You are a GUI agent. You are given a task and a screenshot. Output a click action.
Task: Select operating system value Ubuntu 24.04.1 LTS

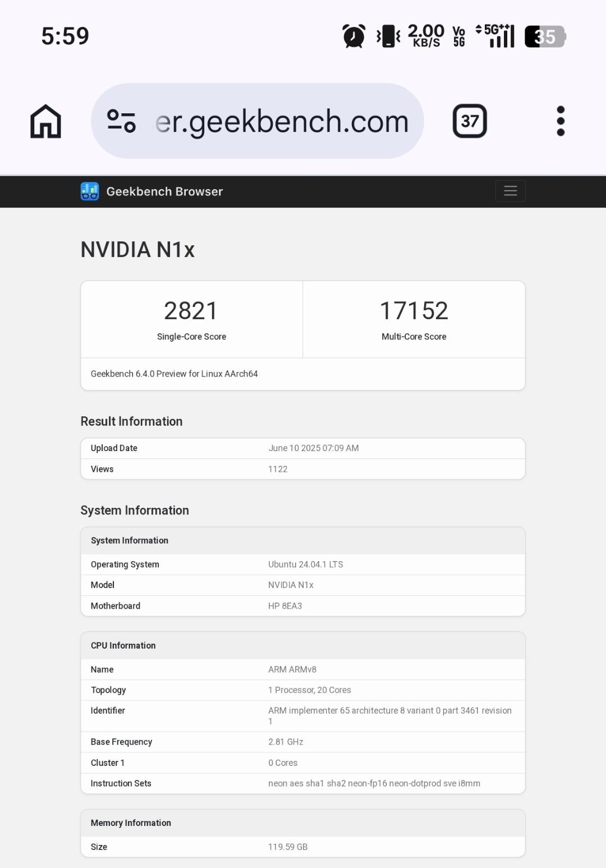pos(306,564)
